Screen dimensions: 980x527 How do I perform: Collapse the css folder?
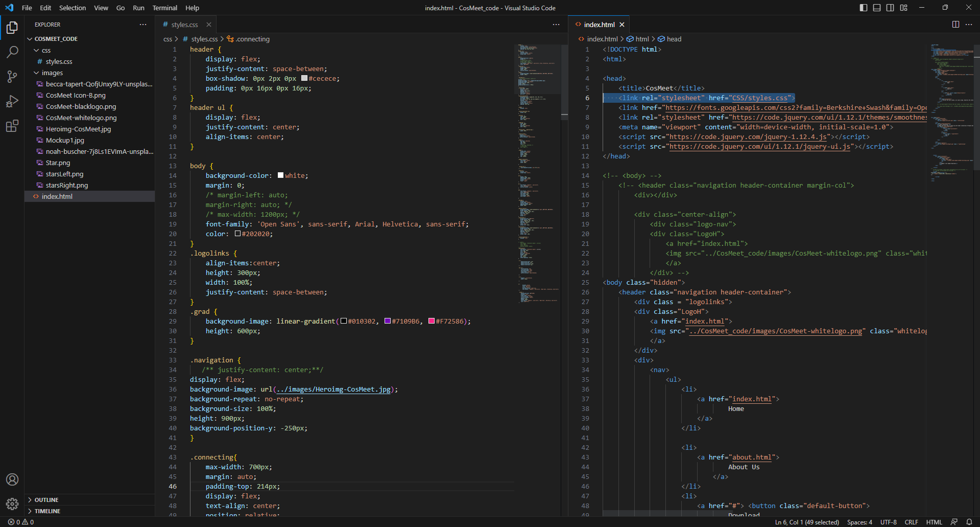(89, 50)
